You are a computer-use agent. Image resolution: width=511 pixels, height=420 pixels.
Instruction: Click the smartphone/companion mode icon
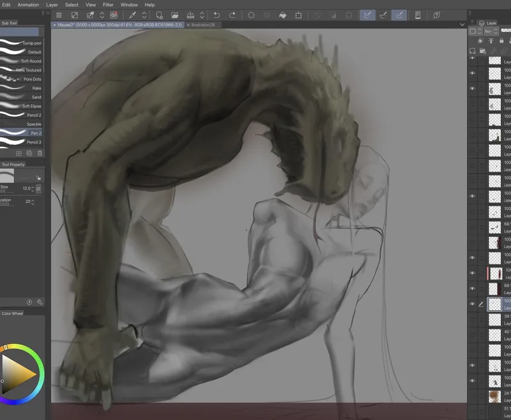[x=418, y=15]
